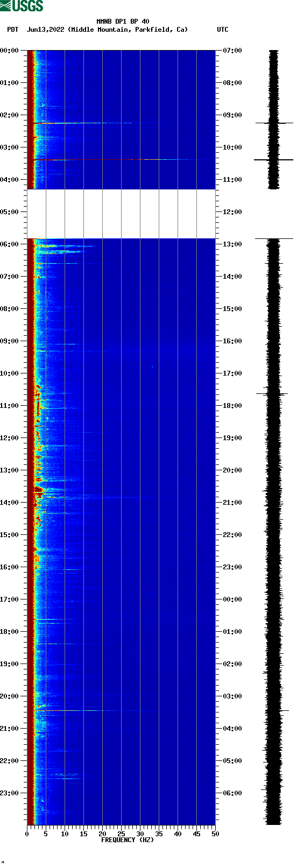Click the 07:00 UTC axis label
Viewport: 297px width, 868px height.
tap(232, 51)
